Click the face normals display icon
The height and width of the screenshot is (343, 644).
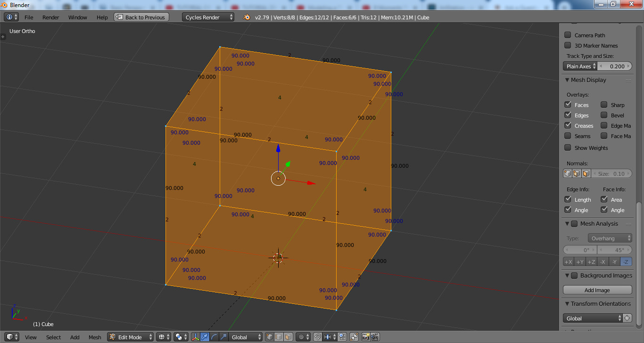pos(586,173)
